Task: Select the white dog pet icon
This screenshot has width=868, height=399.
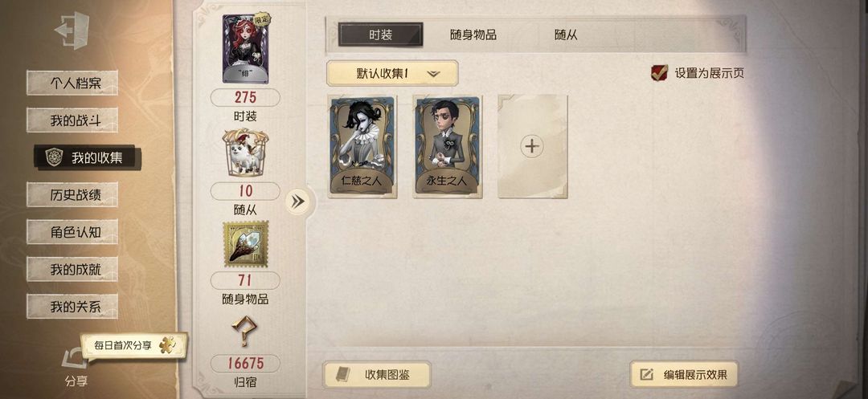Action: [245, 152]
